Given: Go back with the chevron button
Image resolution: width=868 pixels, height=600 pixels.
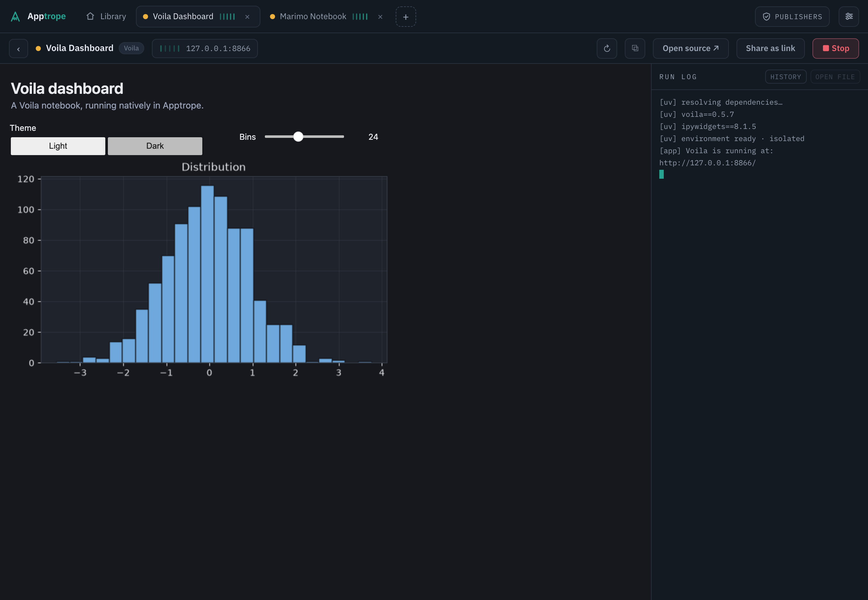Looking at the screenshot, I should click(x=19, y=49).
